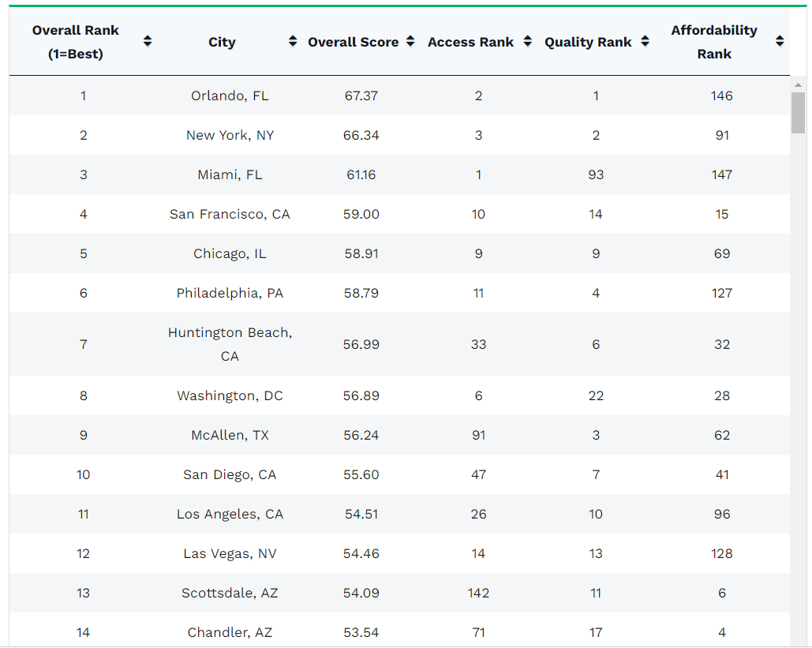Click the San Francisco, CA city cell

point(230,214)
